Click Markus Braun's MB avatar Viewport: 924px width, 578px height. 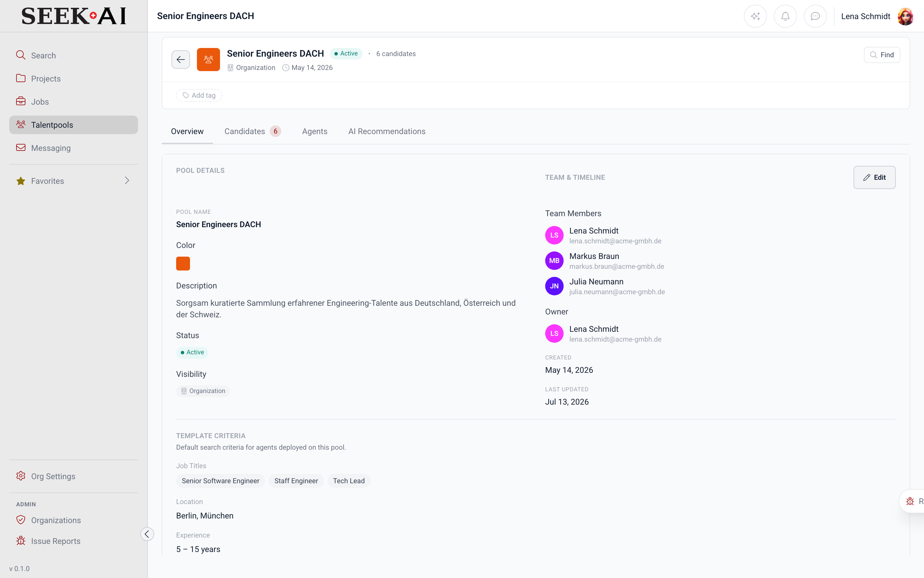pyautogui.click(x=554, y=261)
